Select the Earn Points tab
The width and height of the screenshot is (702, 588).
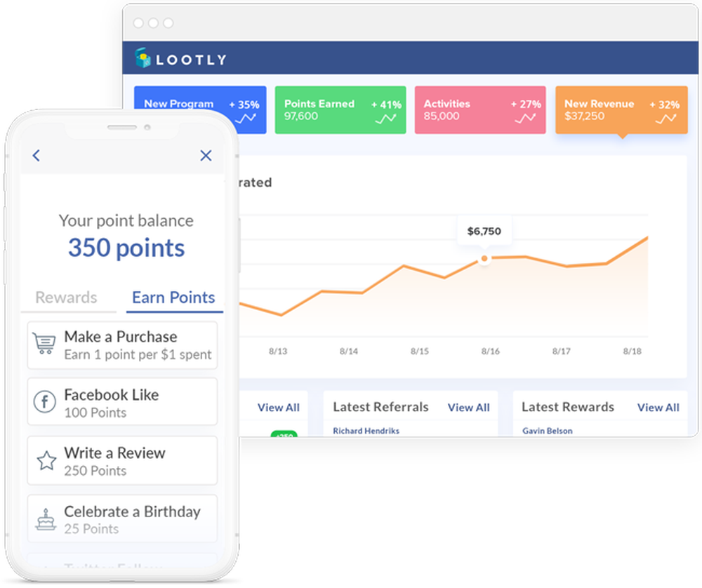pos(173,298)
